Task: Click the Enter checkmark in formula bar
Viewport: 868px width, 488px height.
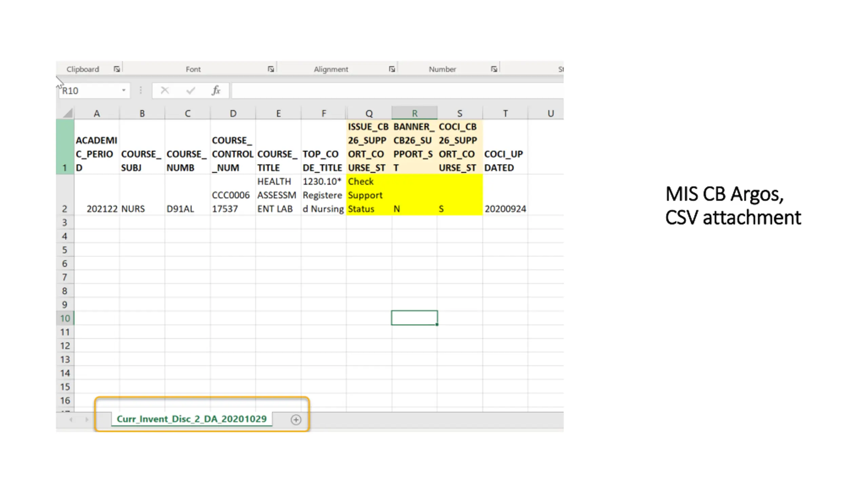Action: [x=191, y=90]
